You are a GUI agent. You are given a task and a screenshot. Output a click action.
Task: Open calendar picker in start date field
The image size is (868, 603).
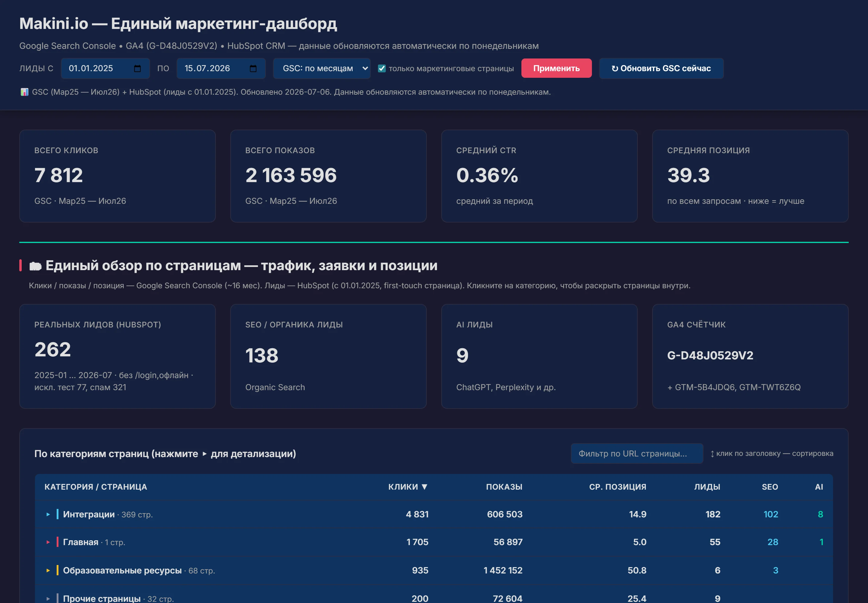pyautogui.click(x=137, y=68)
